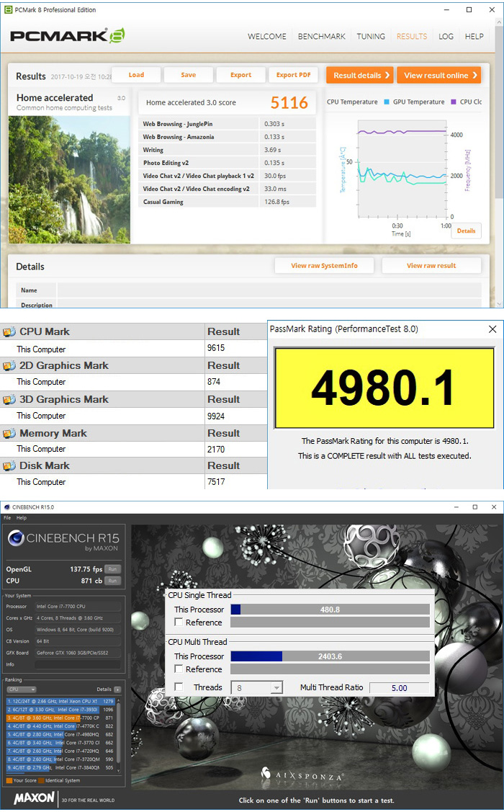Toggle the Threads checkbox
Viewport: 504px width, 812px height.
pyautogui.click(x=179, y=687)
